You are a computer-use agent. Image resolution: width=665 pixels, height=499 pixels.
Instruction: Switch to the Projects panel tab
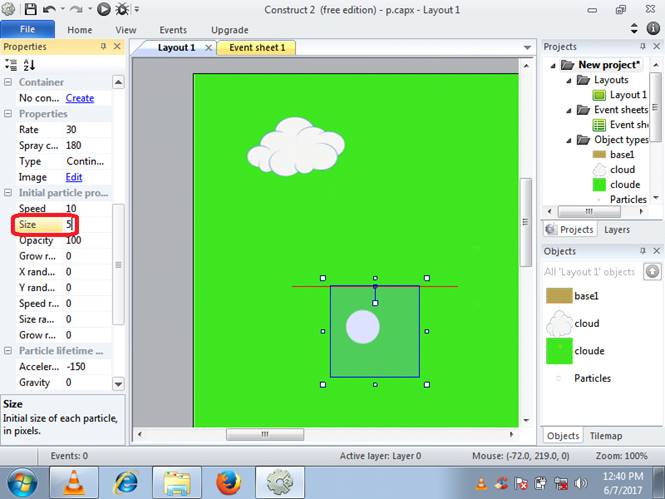[569, 229]
